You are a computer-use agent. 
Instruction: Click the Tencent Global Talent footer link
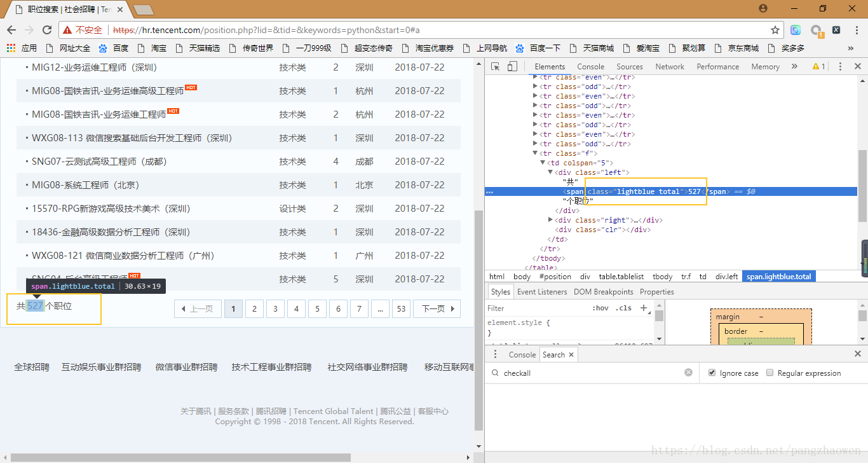(x=334, y=411)
